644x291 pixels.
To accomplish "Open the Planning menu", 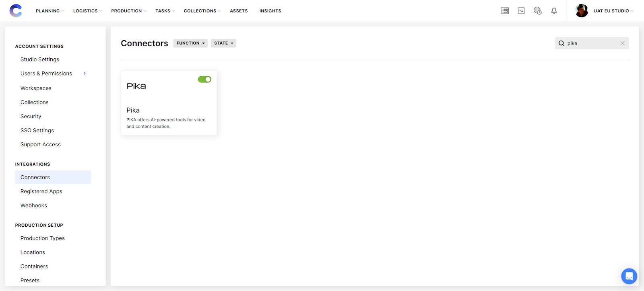I will click(x=50, y=11).
